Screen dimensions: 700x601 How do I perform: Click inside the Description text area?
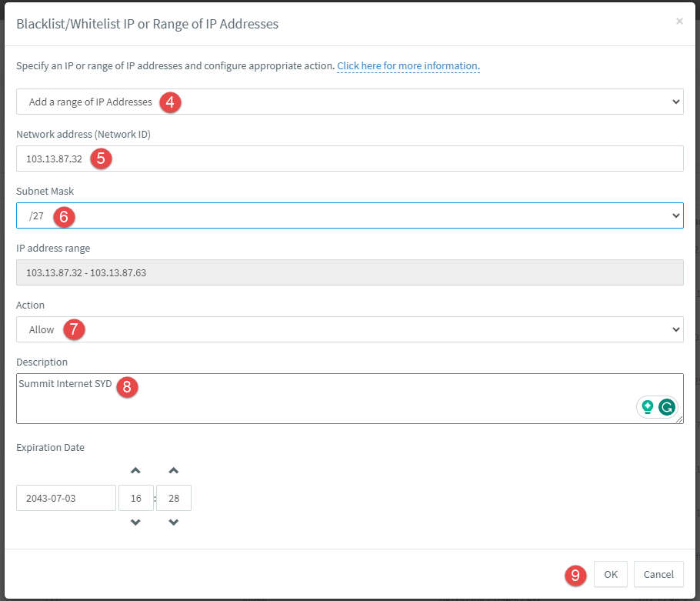pos(350,399)
